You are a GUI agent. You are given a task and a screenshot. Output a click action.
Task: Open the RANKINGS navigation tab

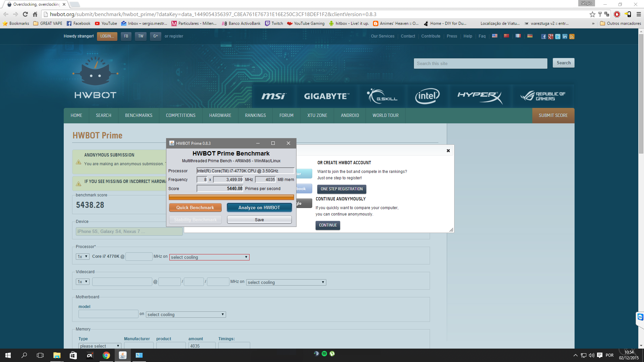coord(255,115)
